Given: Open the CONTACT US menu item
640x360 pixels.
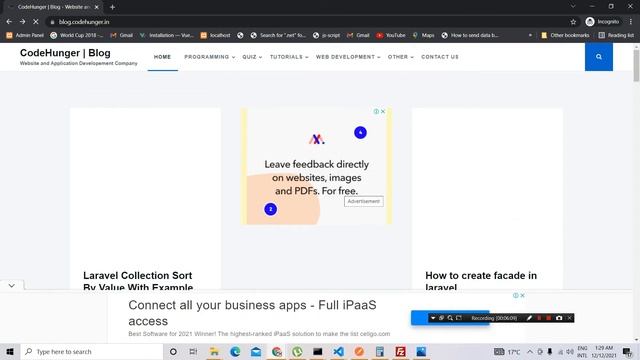Looking at the screenshot, I should pyautogui.click(x=440, y=57).
